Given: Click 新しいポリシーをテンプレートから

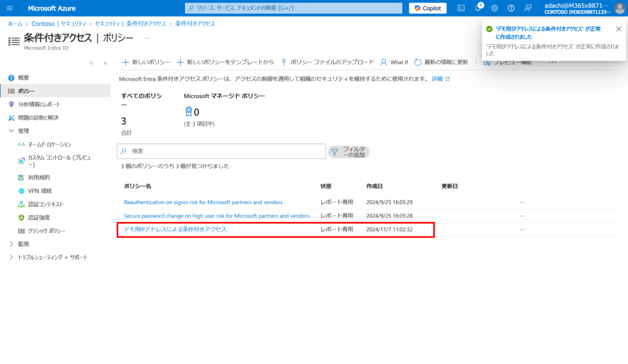Looking at the screenshot, I should (225, 62).
